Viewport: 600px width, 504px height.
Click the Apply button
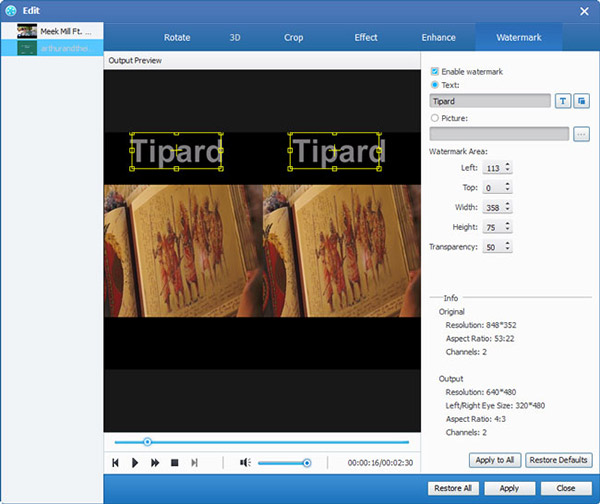point(509,488)
